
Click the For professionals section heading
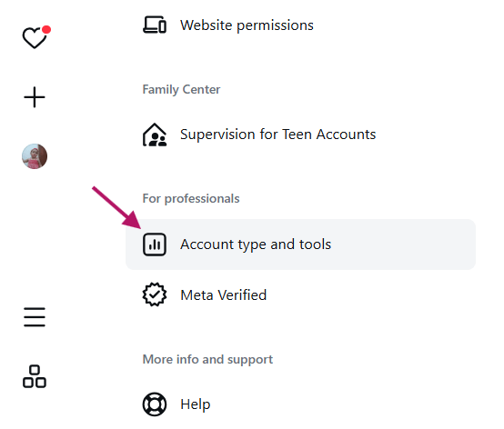click(191, 199)
